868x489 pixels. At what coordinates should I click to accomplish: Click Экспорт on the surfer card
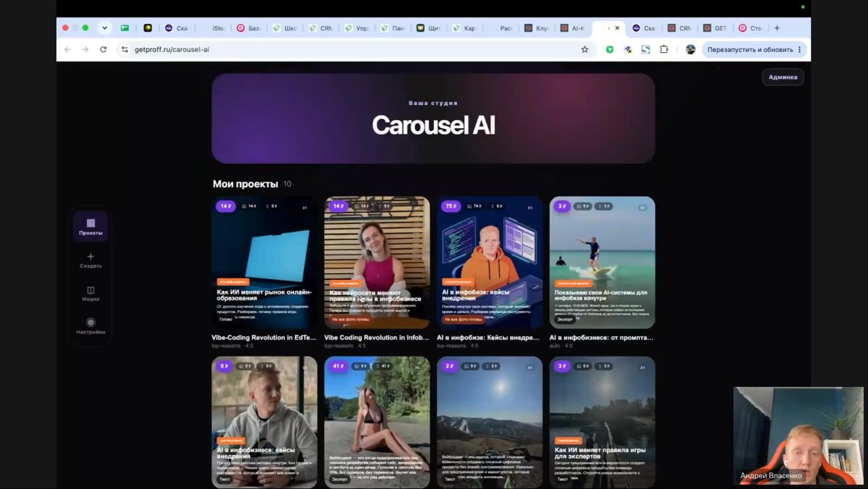[x=565, y=319]
